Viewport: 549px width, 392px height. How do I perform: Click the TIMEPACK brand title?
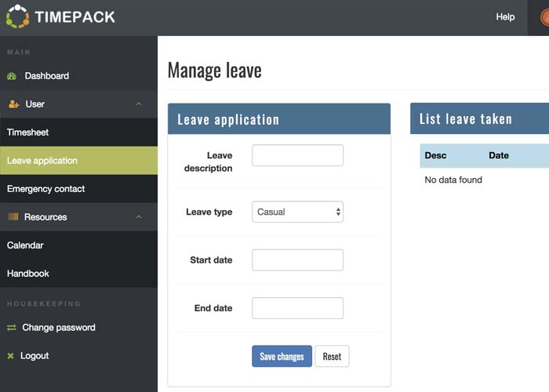(75, 16)
